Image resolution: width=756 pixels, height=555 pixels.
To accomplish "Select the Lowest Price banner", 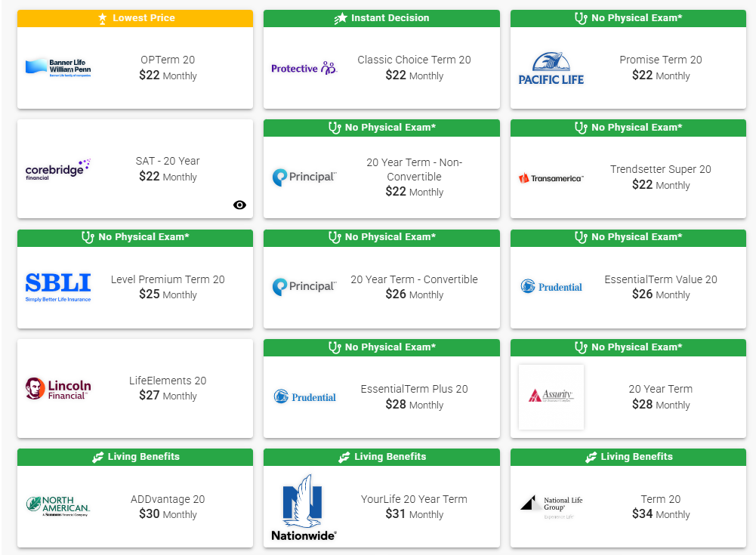I will pyautogui.click(x=135, y=18).
